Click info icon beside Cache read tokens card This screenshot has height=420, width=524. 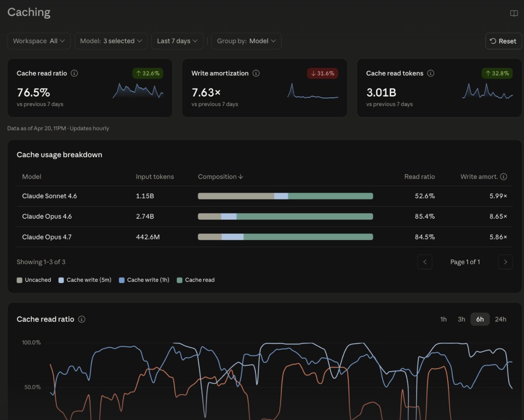click(431, 73)
